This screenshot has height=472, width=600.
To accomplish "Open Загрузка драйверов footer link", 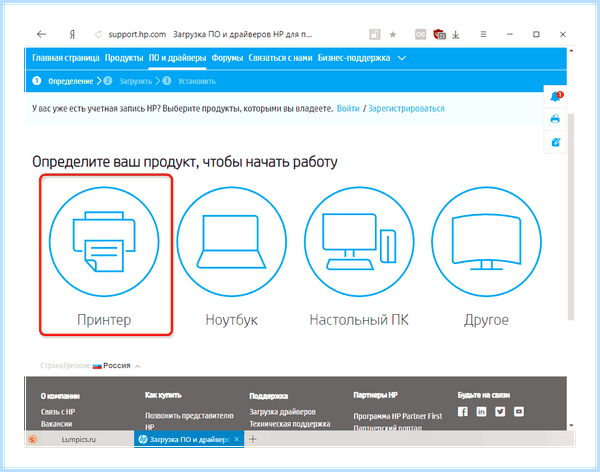I will 282,412.
